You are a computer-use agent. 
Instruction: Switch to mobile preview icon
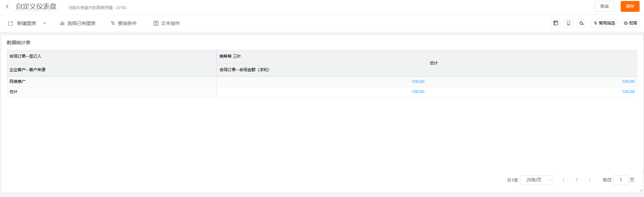tap(568, 23)
